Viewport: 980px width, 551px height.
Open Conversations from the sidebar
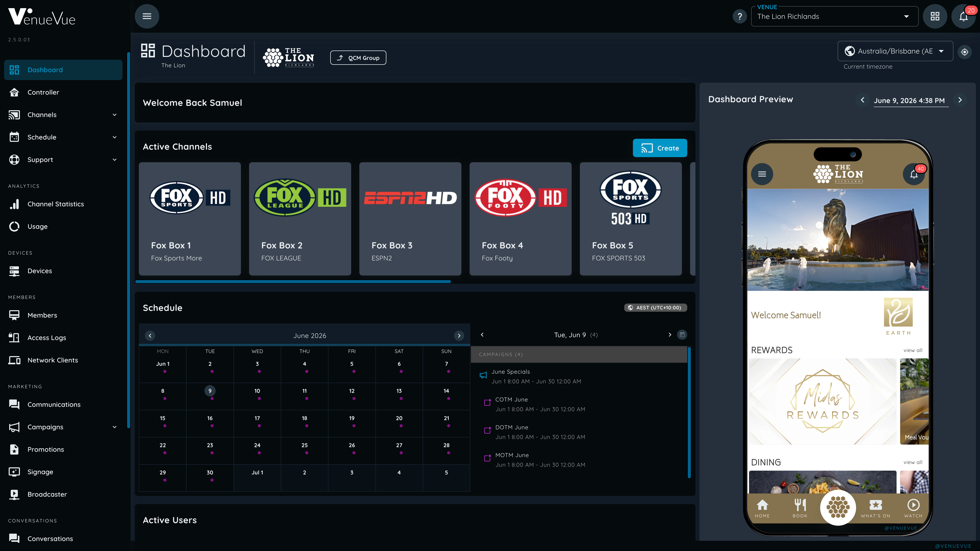[x=63, y=539]
